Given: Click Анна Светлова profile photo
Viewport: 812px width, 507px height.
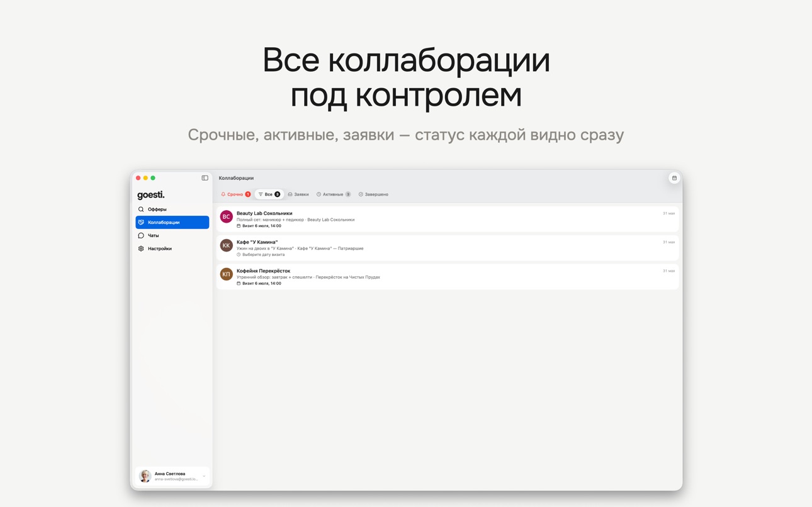Looking at the screenshot, I should pos(145,476).
